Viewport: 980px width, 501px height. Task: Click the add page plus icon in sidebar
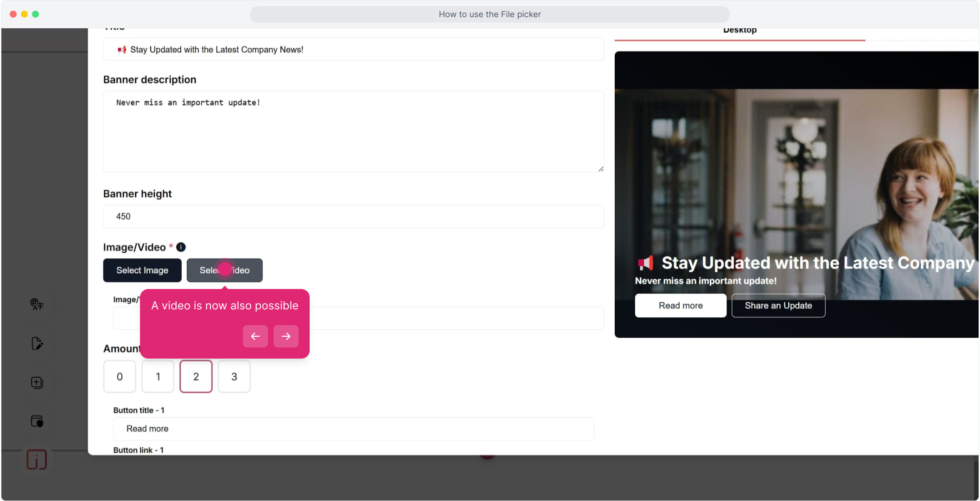point(37,382)
